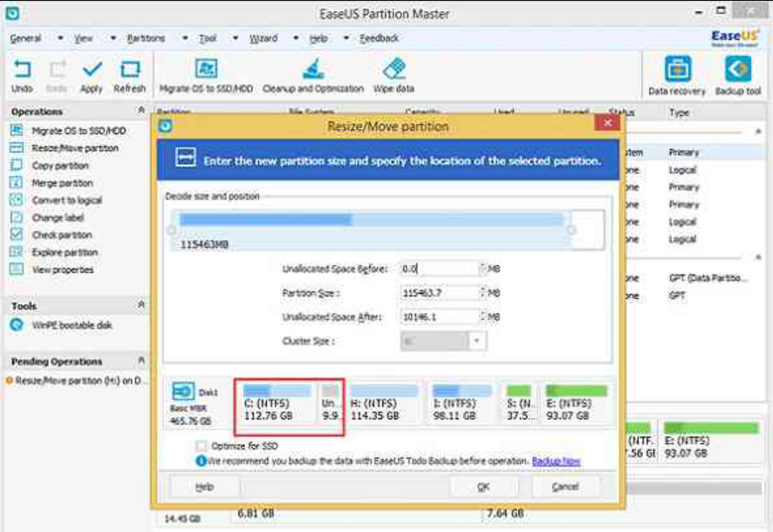The image size is (773, 532).
Task: Enable Optimize for SSD checkbox
Action: tap(202, 446)
